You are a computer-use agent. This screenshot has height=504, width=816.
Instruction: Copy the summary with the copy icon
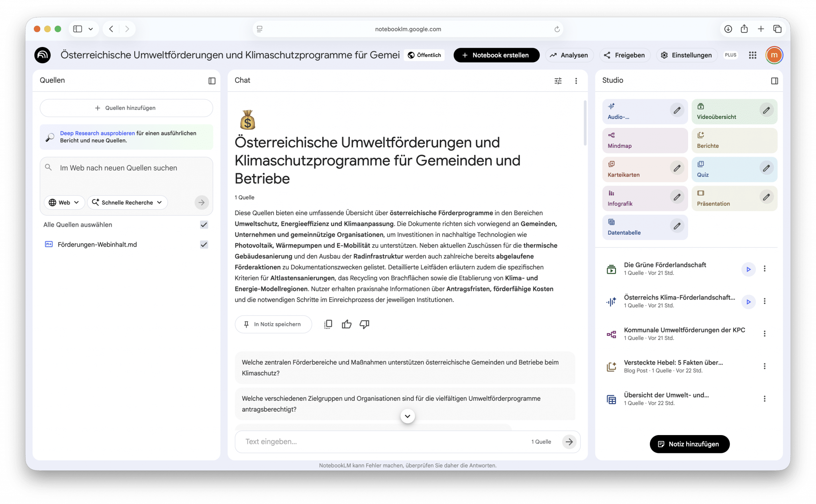[328, 324]
